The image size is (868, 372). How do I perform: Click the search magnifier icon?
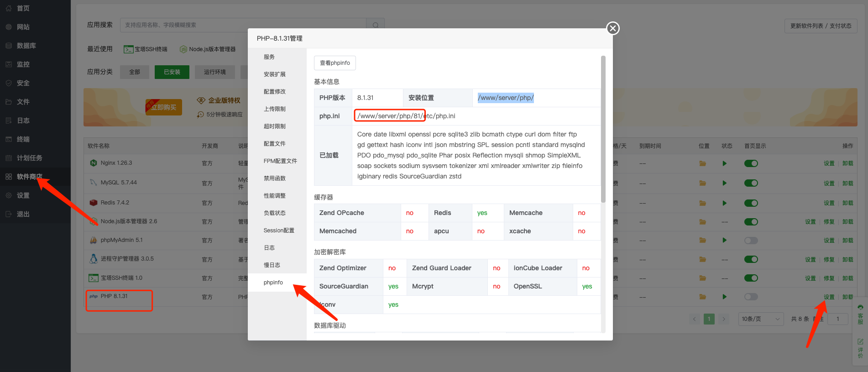(x=375, y=25)
